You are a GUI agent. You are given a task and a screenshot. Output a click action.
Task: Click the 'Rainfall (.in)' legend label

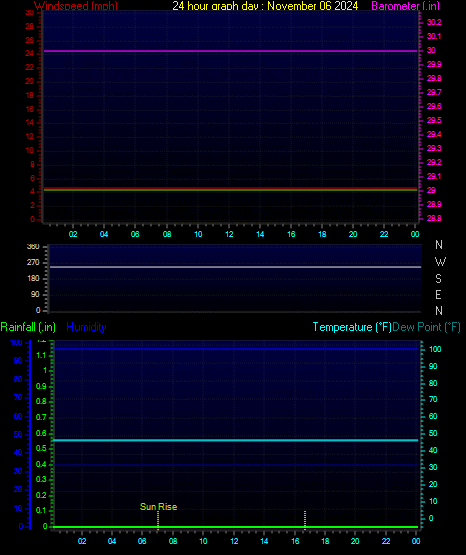28,327
